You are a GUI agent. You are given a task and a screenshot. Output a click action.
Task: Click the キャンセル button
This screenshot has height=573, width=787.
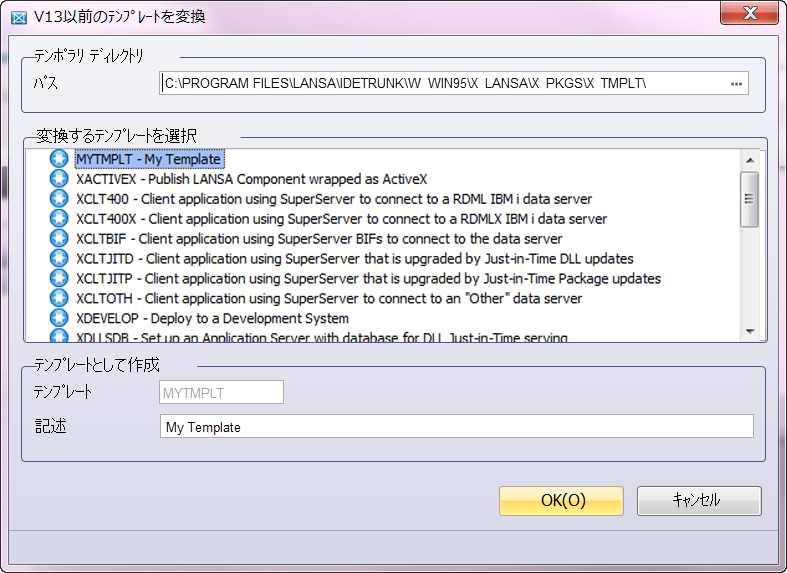pos(699,500)
